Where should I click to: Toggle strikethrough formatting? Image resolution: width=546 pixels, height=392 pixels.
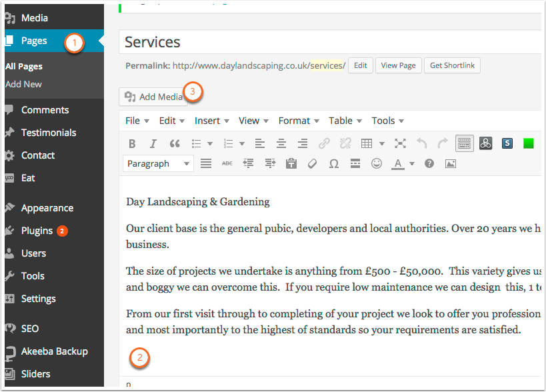tap(227, 163)
